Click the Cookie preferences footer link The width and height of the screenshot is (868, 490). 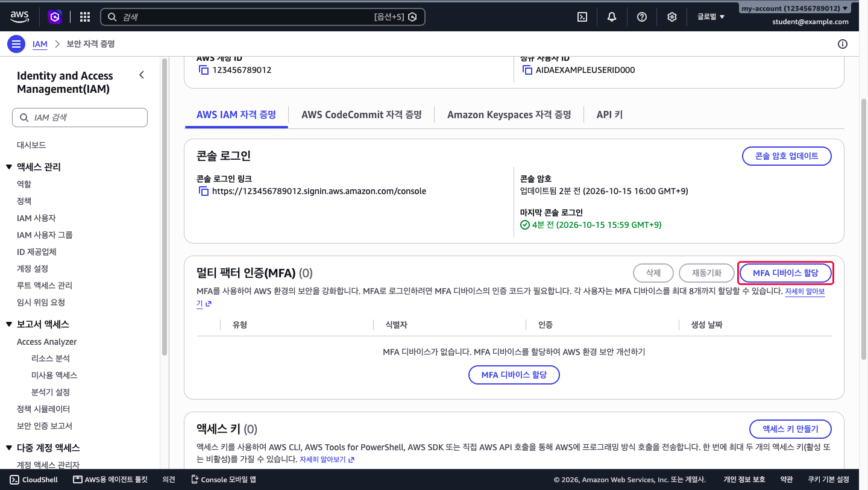pyautogui.click(x=828, y=480)
